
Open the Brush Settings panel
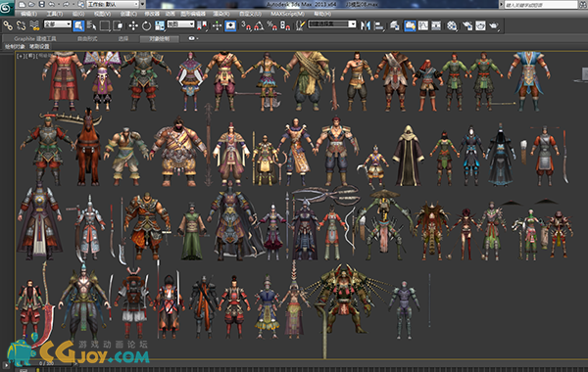[39, 46]
